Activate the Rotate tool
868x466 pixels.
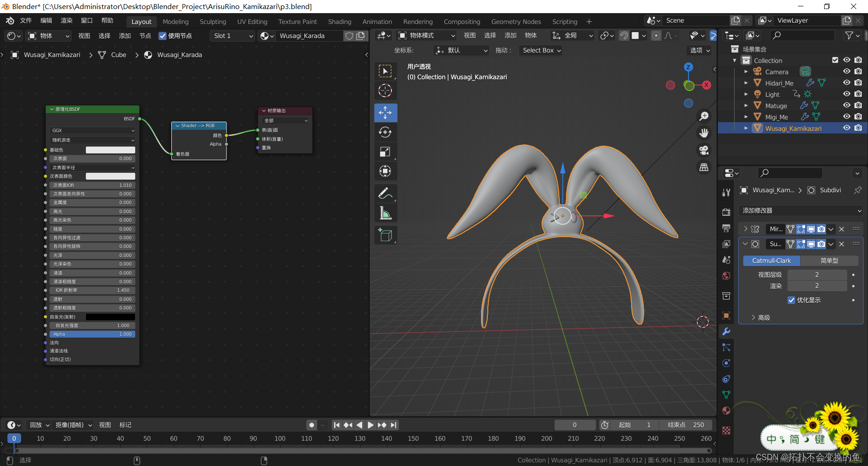pos(385,132)
